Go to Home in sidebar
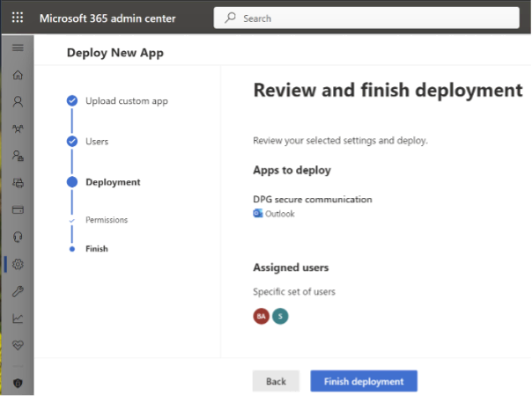The height and width of the screenshot is (396, 532). [18, 75]
